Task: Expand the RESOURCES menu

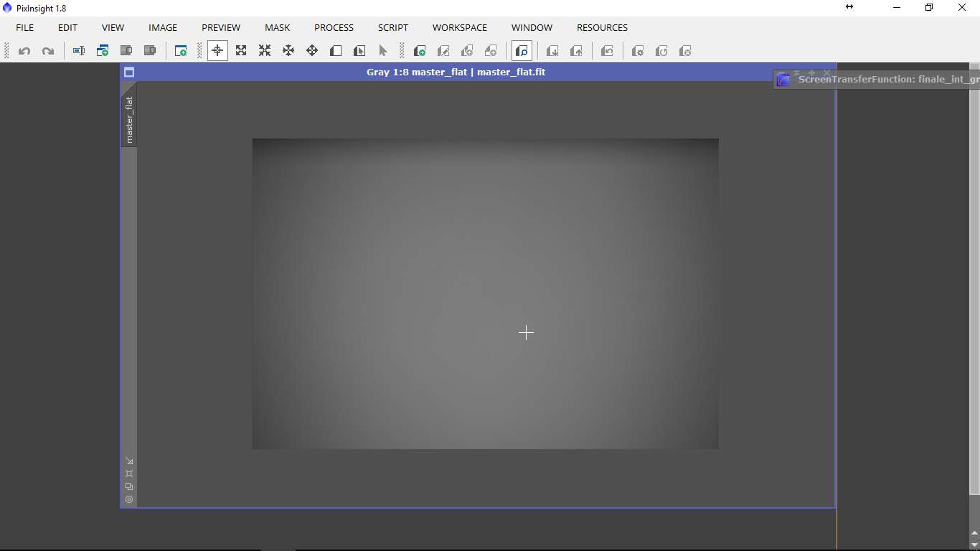Action: coord(601,27)
